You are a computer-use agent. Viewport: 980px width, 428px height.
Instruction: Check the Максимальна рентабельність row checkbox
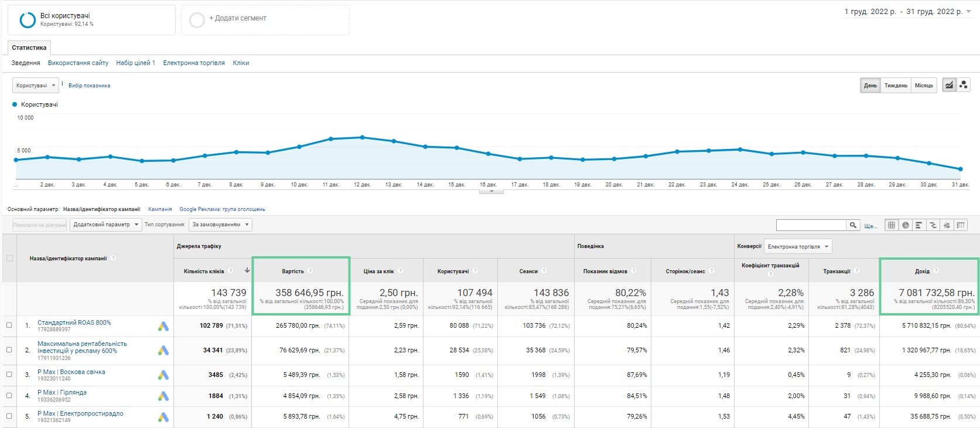tap(9, 350)
